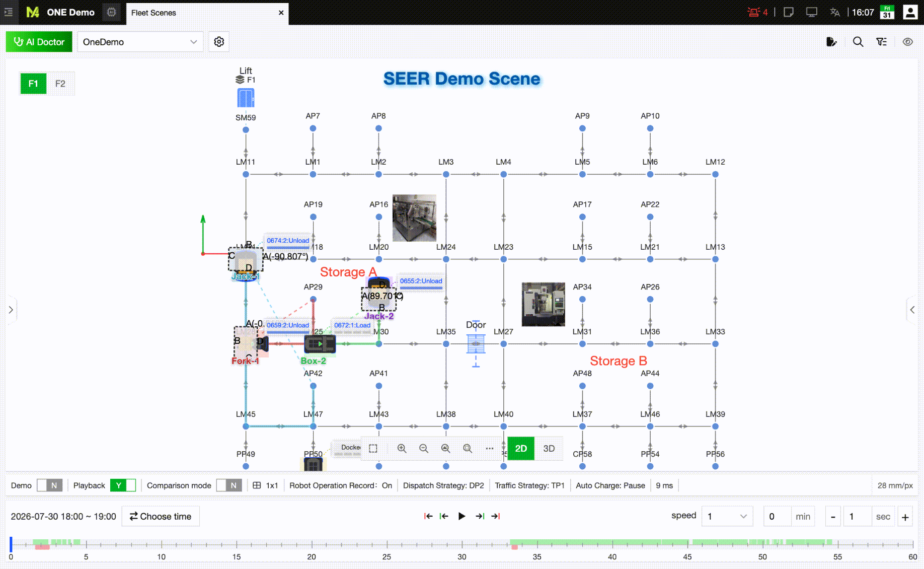Jump to playback end
Viewport: 924px width, 569px height.
click(x=496, y=516)
